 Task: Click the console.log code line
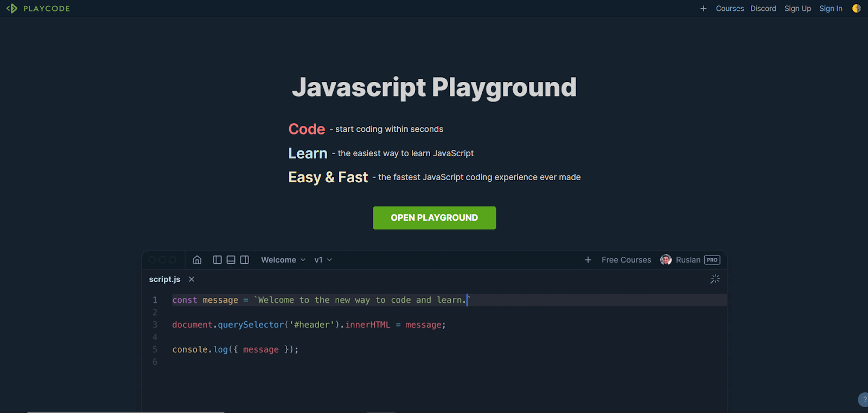coord(235,350)
